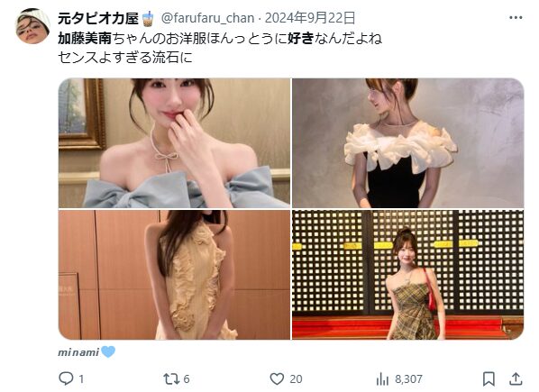Open the yellow ruffled dress photo
Viewport: 539px width, 392px height.
(174, 275)
